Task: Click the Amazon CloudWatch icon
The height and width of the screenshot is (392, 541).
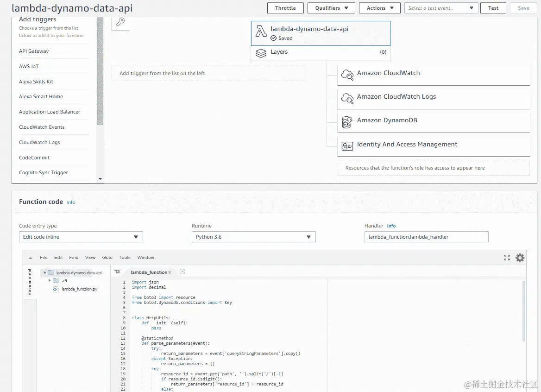Action: (x=347, y=75)
